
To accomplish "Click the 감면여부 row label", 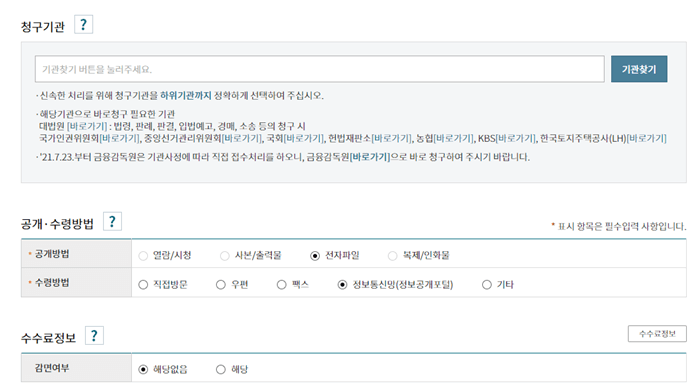I will pyautogui.click(x=52, y=368).
